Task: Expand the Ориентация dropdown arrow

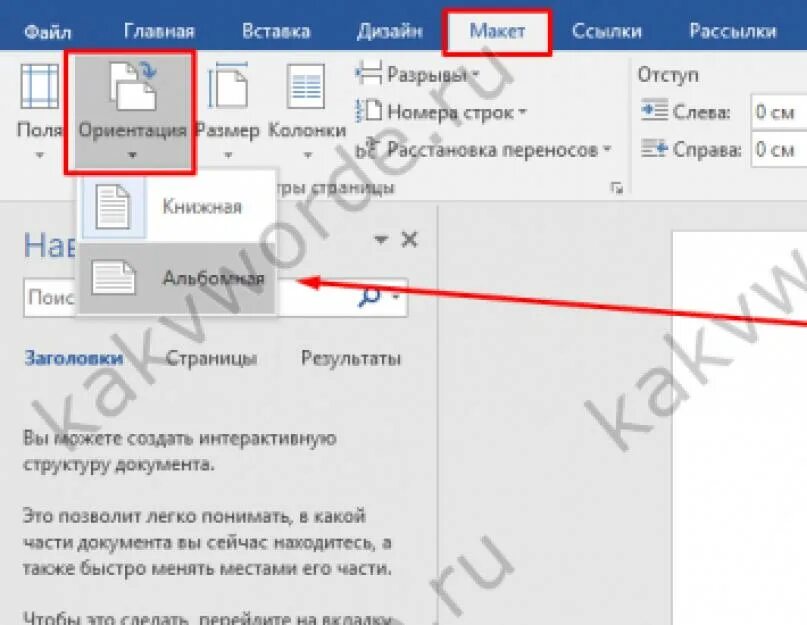Action: (132, 154)
